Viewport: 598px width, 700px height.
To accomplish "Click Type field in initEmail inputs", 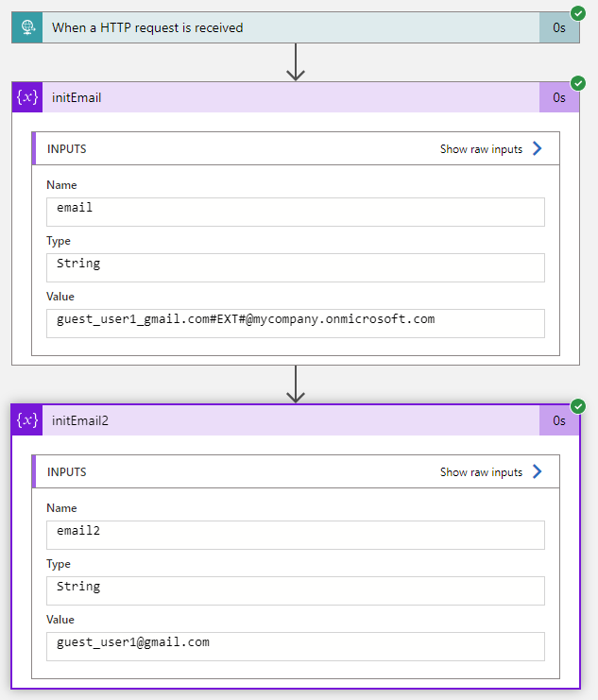I will pyautogui.click(x=296, y=266).
